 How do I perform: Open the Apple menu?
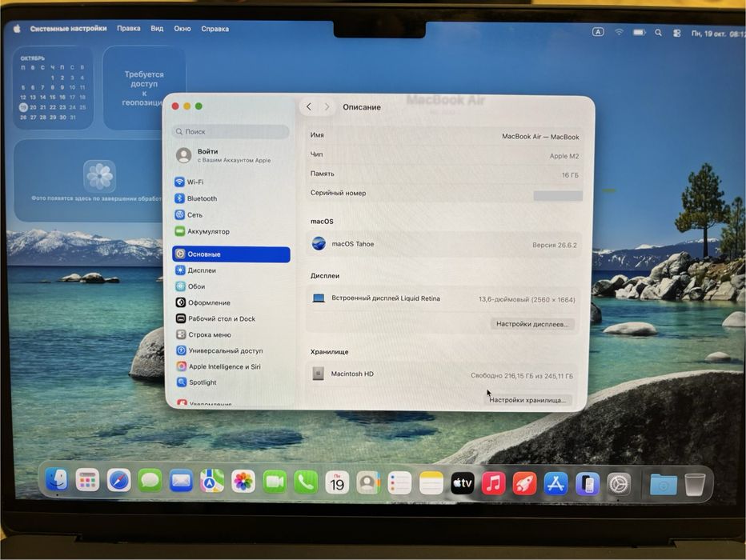pyautogui.click(x=17, y=29)
